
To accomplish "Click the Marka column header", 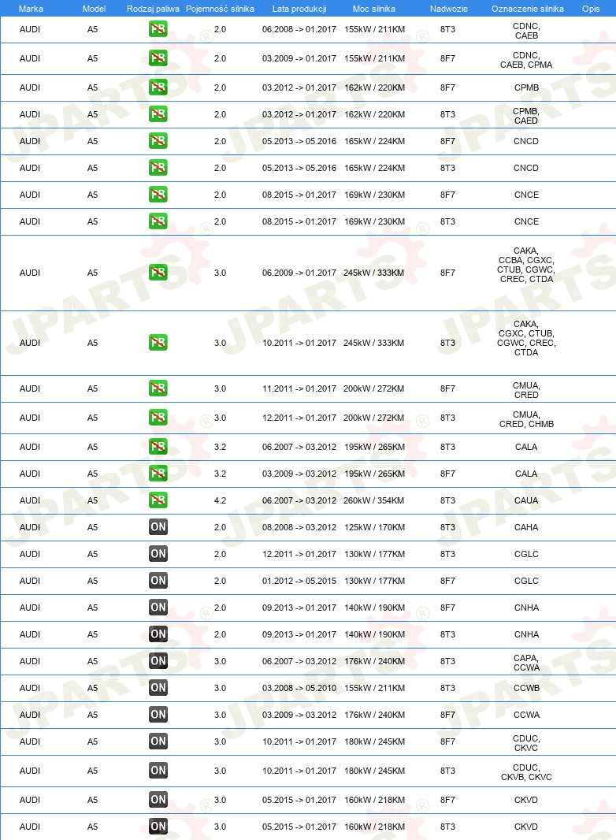I will (31, 9).
